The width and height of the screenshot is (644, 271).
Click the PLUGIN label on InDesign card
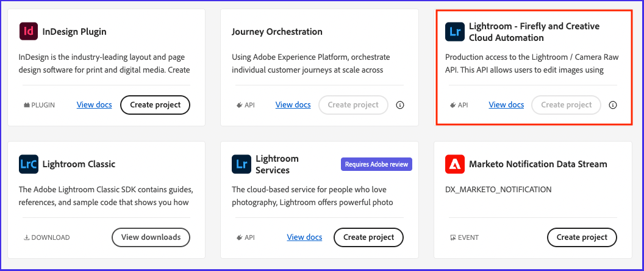[43, 105]
